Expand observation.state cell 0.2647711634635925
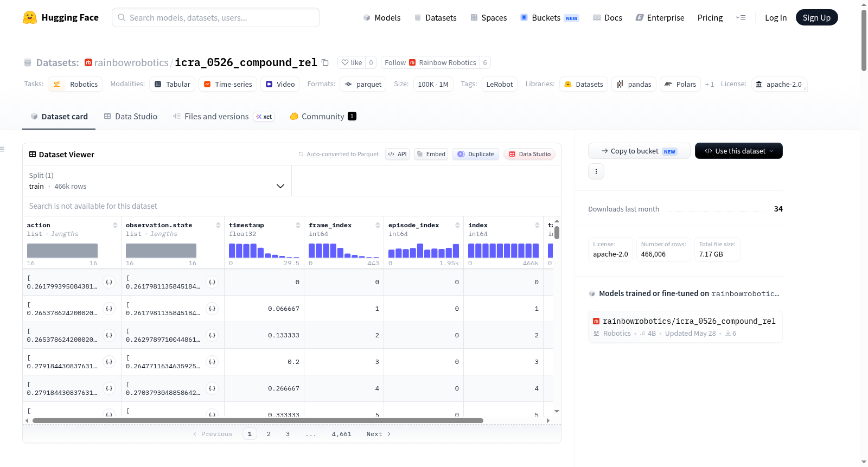The width and height of the screenshot is (868, 467). click(x=212, y=362)
